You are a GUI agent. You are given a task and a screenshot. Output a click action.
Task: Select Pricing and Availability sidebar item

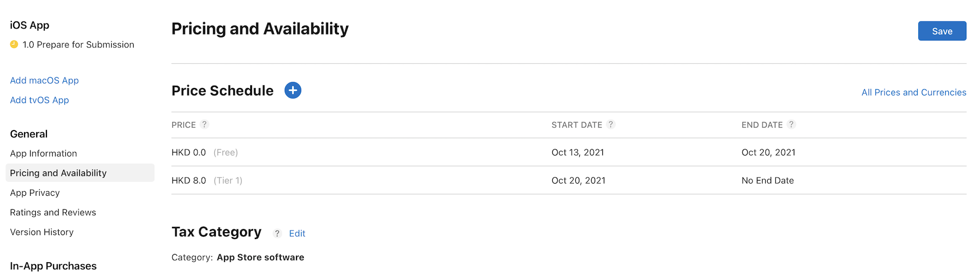tap(58, 173)
